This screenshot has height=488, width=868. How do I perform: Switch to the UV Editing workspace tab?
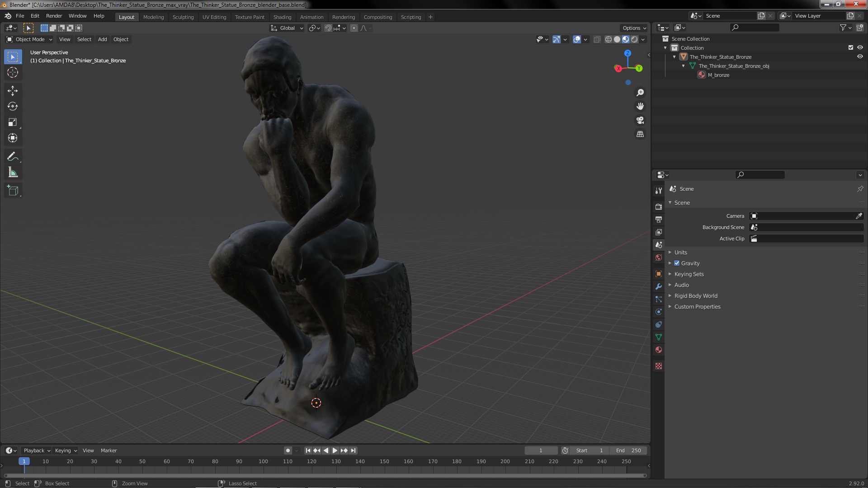pyautogui.click(x=214, y=17)
